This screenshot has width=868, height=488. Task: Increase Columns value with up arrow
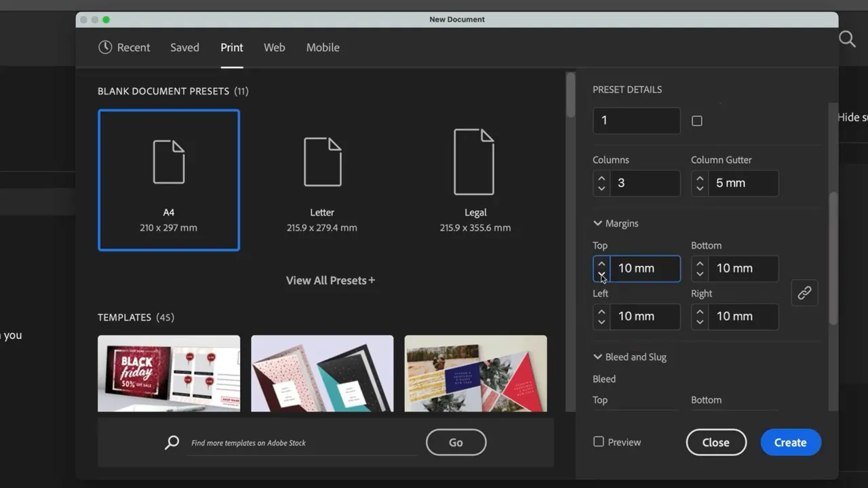point(601,178)
